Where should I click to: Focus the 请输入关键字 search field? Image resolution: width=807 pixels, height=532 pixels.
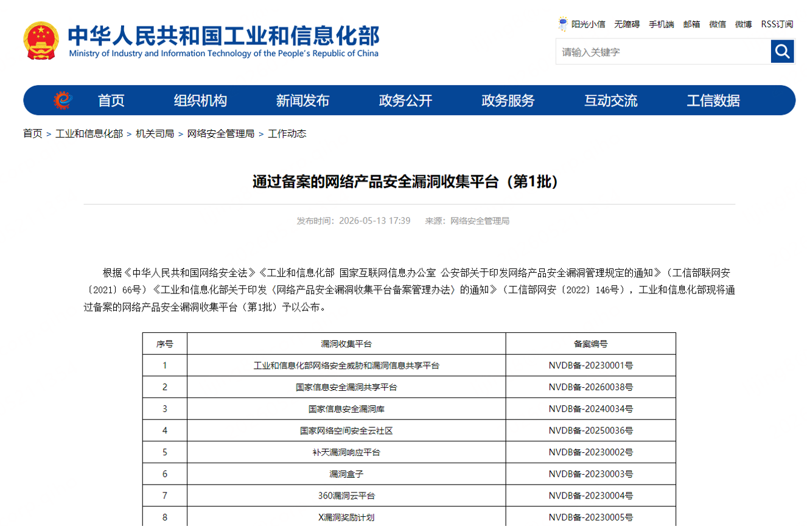pos(663,51)
